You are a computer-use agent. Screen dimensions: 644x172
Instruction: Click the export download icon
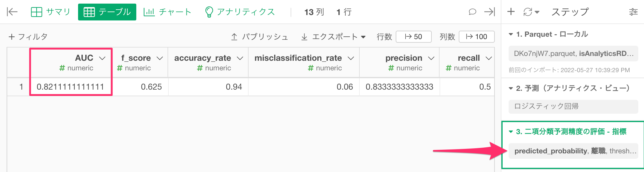pos(304,37)
